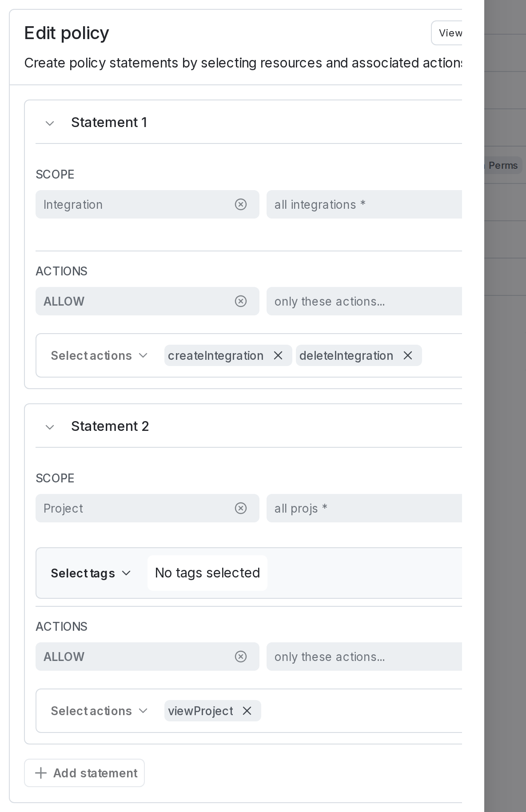Remove the viewProject action chip
This screenshot has height=812, width=526.
coord(247,711)
